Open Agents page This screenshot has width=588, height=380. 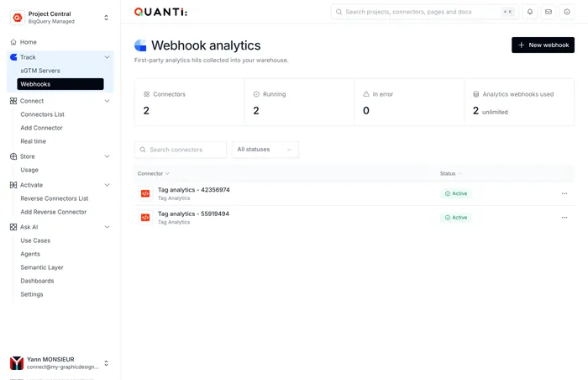tap(30, 254)
